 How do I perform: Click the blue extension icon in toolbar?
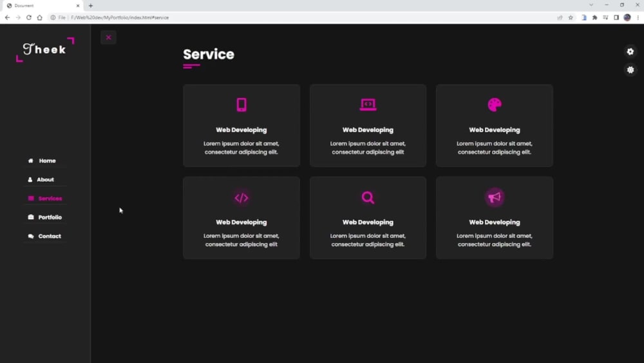point(584,17)
